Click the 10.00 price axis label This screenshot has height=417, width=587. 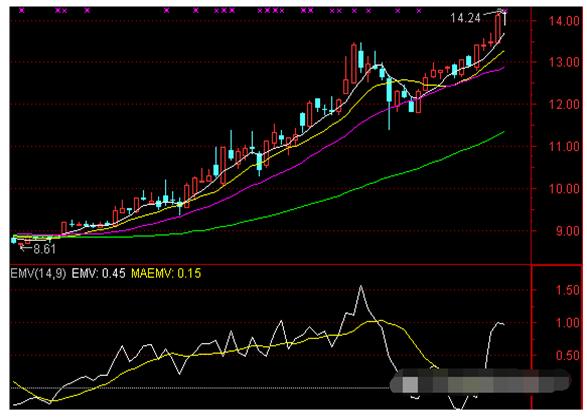click(x=564, y=189)
